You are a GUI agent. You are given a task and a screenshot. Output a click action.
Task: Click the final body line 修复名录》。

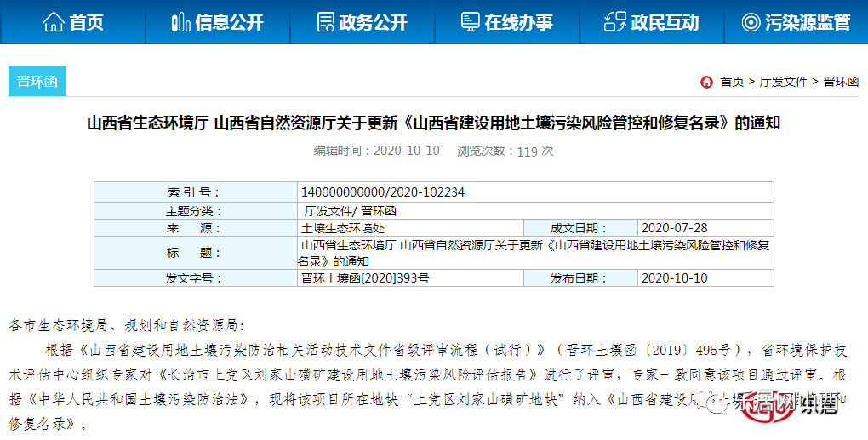(x=49, y=424)
